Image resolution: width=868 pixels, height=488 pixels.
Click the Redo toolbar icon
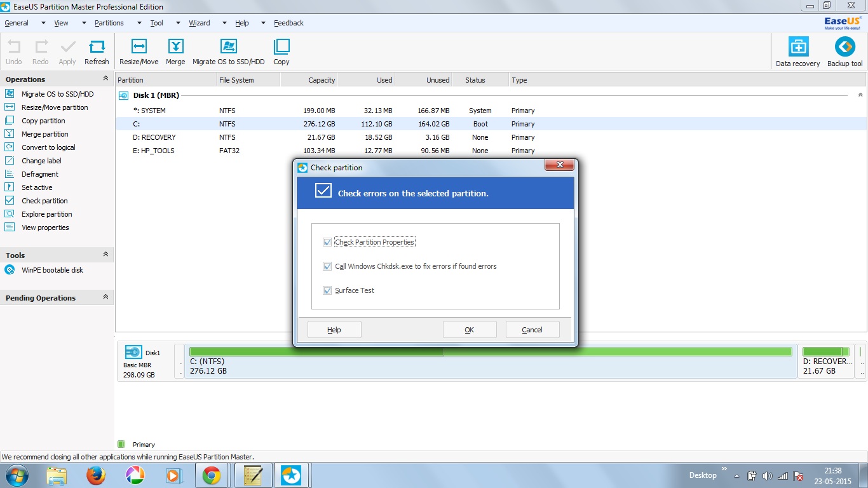point(41,47)
